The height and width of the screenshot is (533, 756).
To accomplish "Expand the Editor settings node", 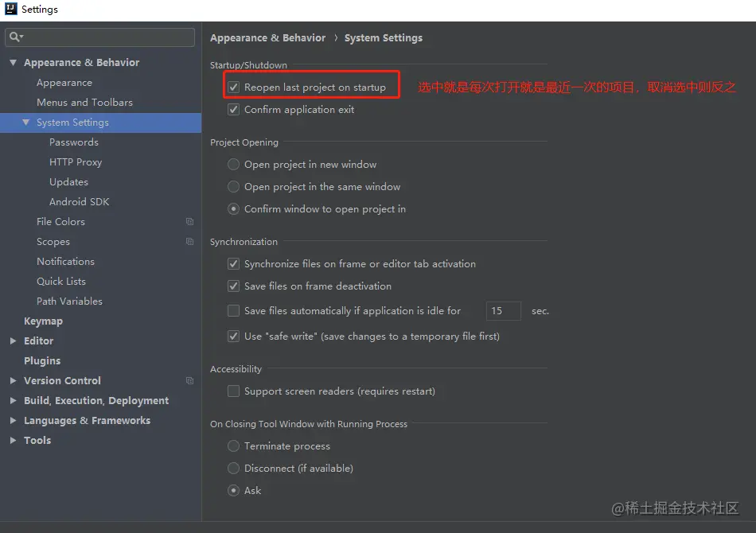I will 13,340.
